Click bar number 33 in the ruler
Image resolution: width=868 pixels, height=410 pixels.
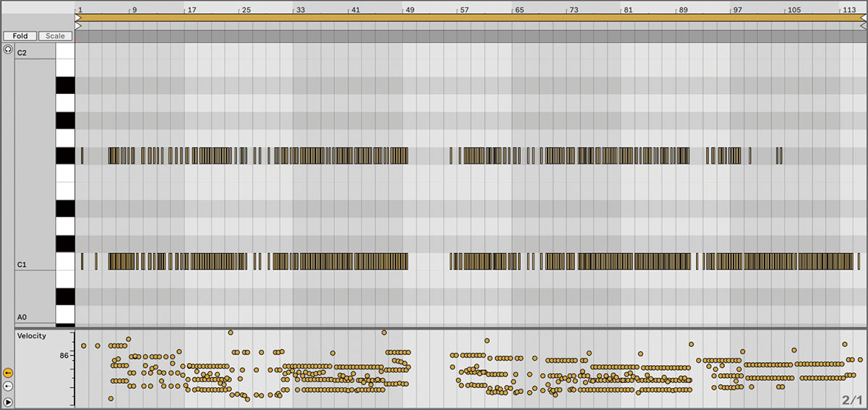point(300,10)
